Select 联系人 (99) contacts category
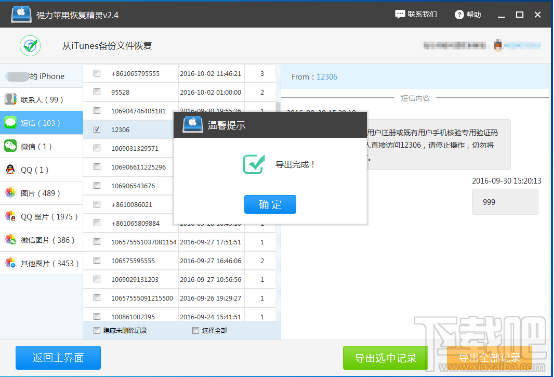The image size is (554, 377). (41, 100)
